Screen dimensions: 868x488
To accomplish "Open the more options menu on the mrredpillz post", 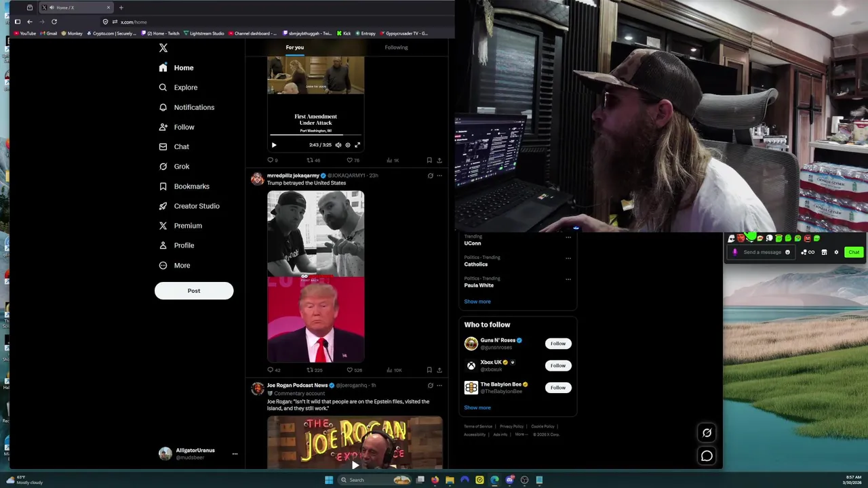I will tap(439, 176).
